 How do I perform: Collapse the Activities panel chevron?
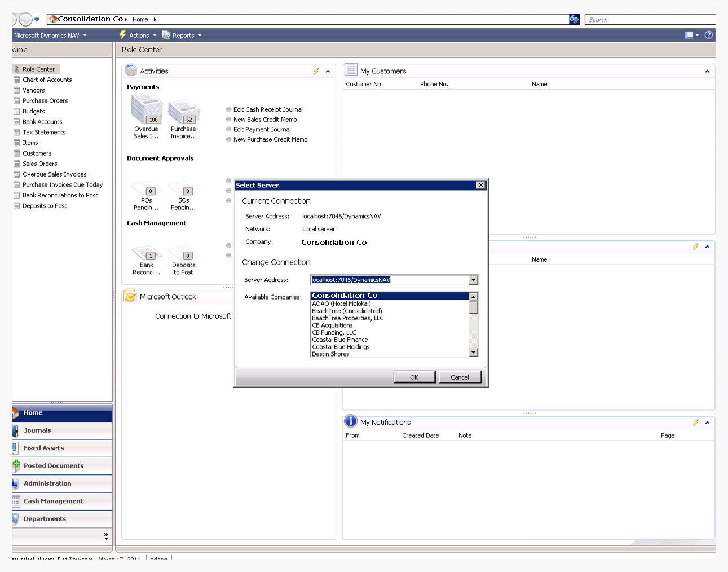pos(328,71)
